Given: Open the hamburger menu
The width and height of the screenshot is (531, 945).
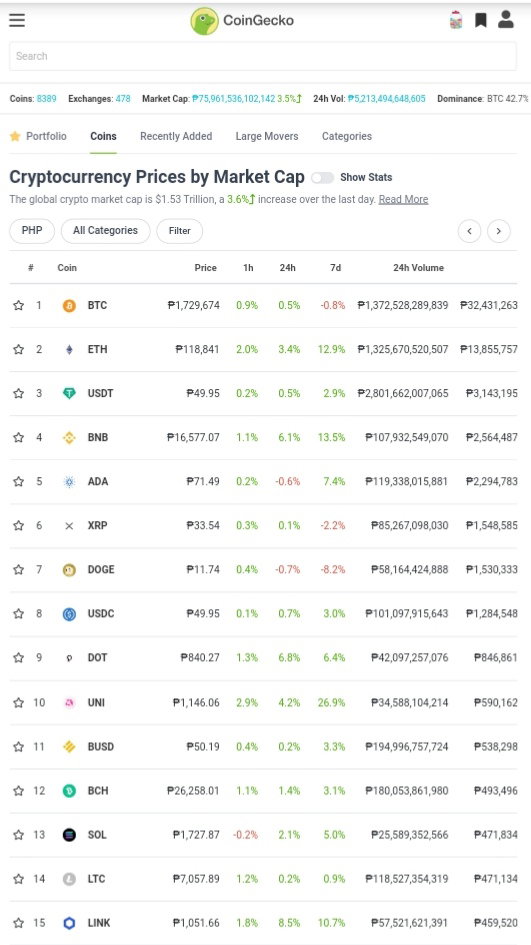Looking at the screenshot, I should pos(17,20).
